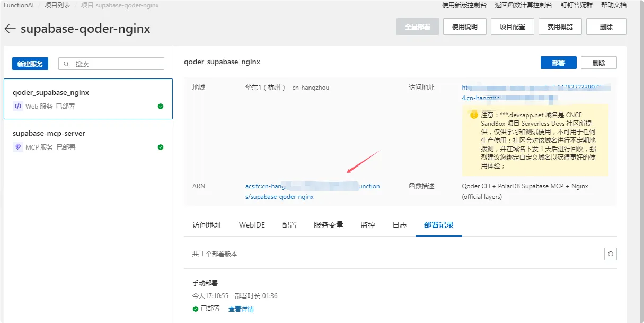Viewport: 644px width, 323px height.
Task: Click the service search input field
Action: 111,63
